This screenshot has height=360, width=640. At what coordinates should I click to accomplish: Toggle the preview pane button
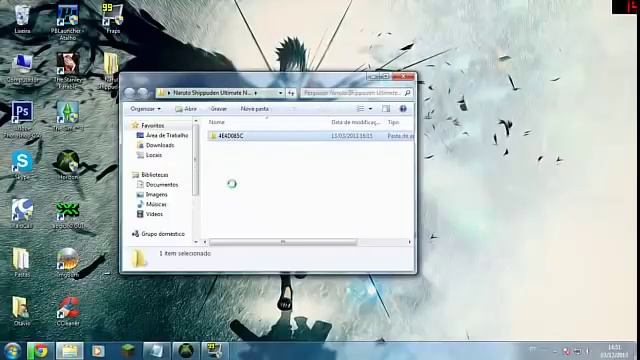point(386,109)
